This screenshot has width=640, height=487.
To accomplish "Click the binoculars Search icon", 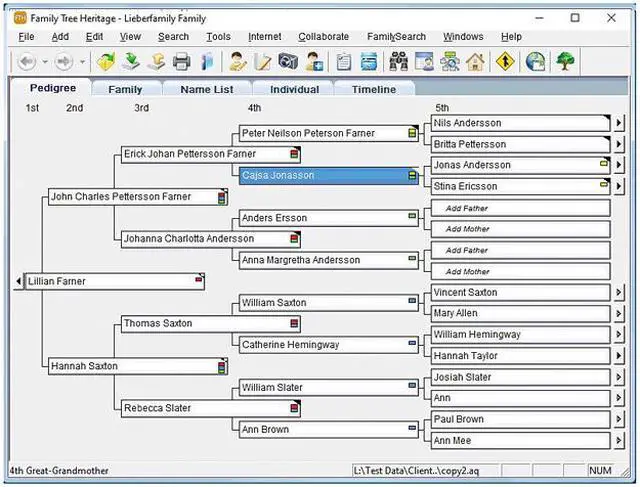I will pos(399,62).
